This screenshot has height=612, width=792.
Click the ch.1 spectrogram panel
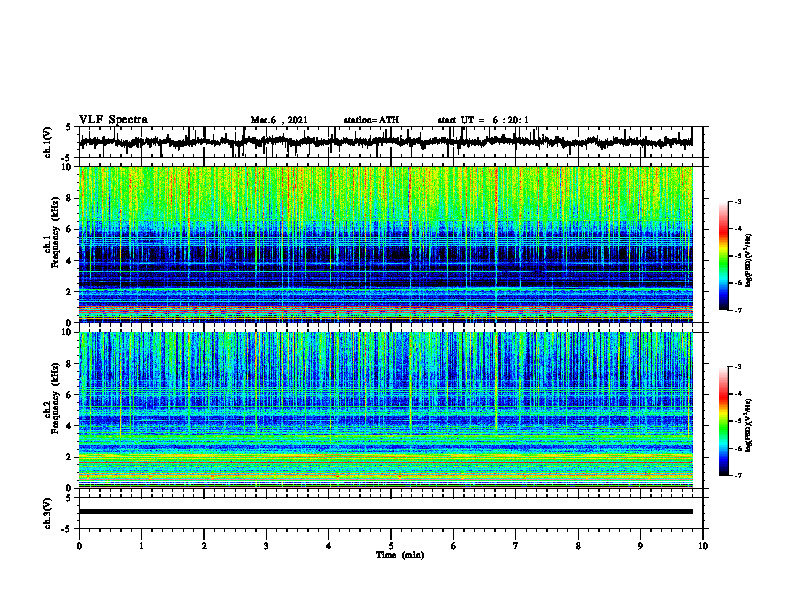click(x=386, y=244)
